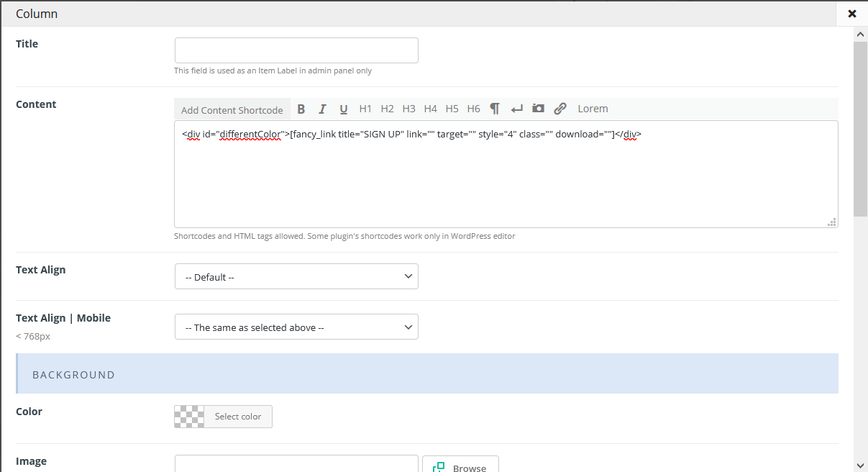868x472 pixels.
Task: Apply Italic formatting in content toolbar
Action: pos(322,109)
